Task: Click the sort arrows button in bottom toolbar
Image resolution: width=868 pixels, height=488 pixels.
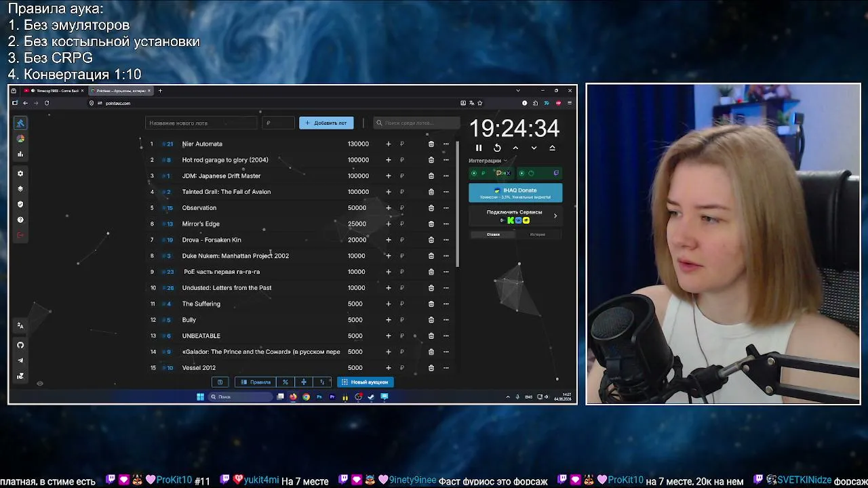Action: coord(322,382)
